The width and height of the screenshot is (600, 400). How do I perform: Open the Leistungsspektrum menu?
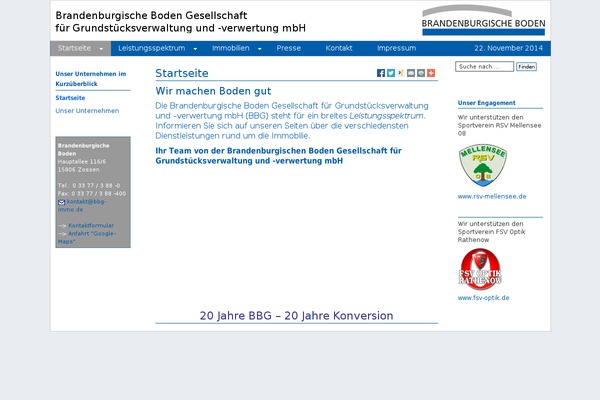(x=152, y=48)
